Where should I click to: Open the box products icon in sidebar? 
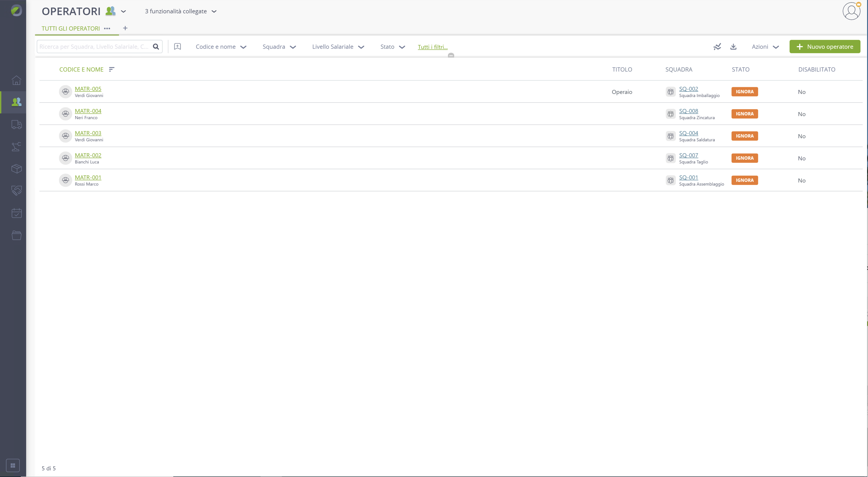click(x=16, y=169)
